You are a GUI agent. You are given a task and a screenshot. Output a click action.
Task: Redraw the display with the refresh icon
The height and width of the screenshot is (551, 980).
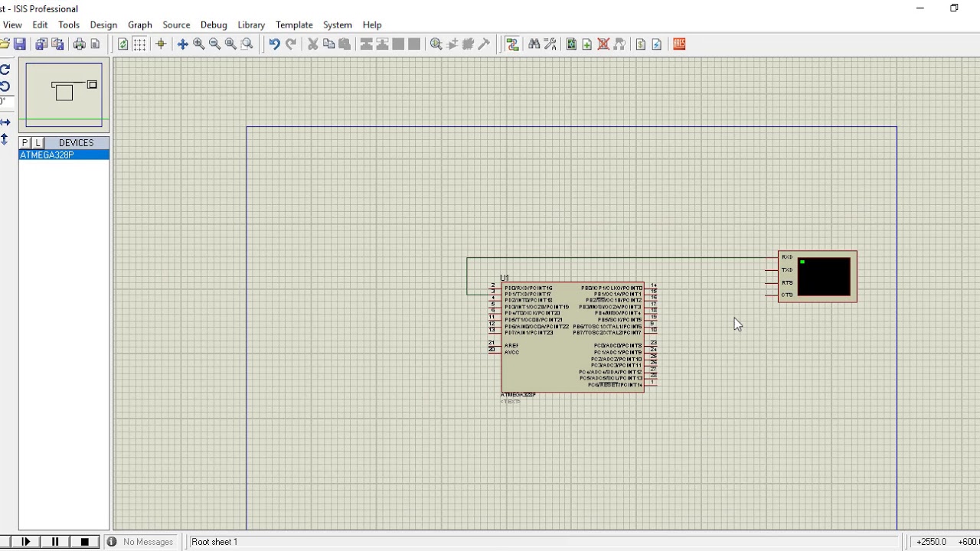coord(122,44)
